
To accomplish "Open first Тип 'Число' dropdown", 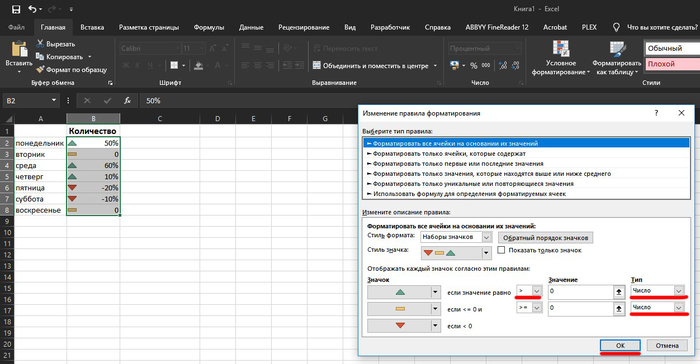I will point(679,291).
